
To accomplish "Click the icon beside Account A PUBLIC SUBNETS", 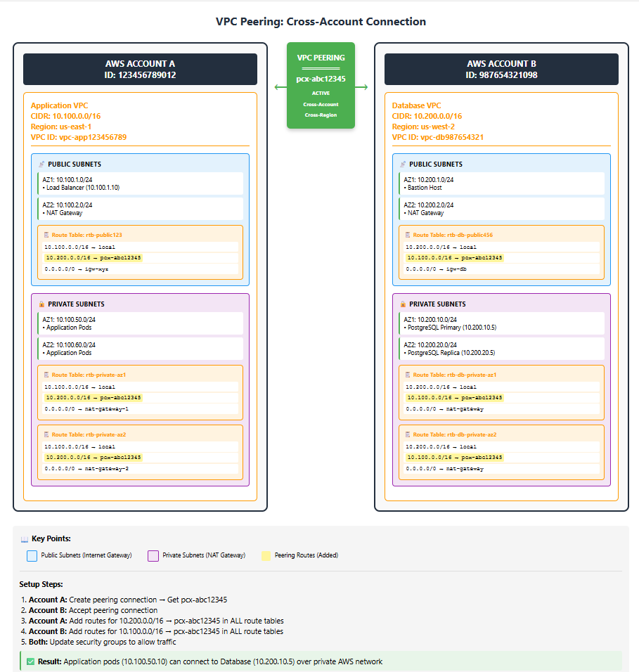I will tap(41, 164).
